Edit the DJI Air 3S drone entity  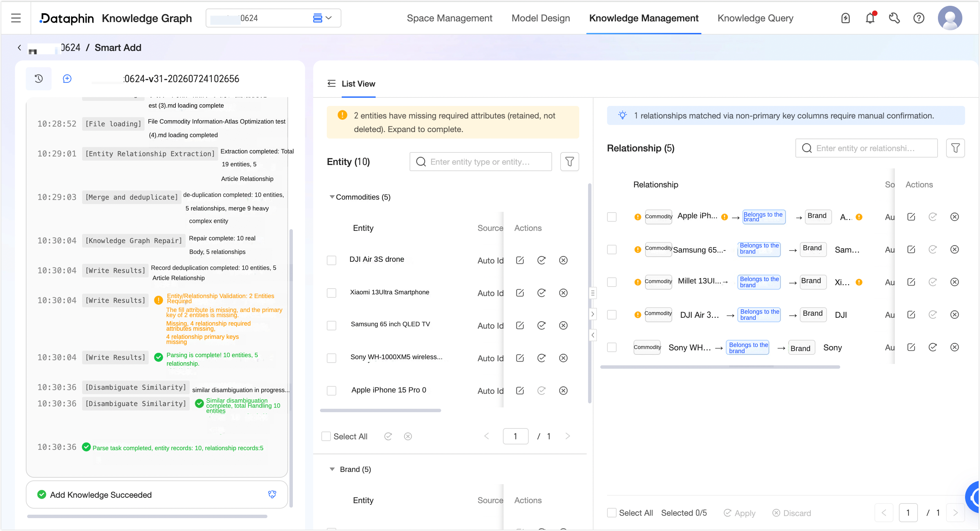click(x=520, y=260)
